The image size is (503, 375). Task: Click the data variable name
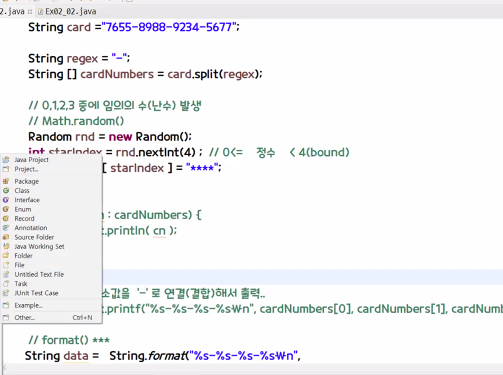tap(76, 356)
